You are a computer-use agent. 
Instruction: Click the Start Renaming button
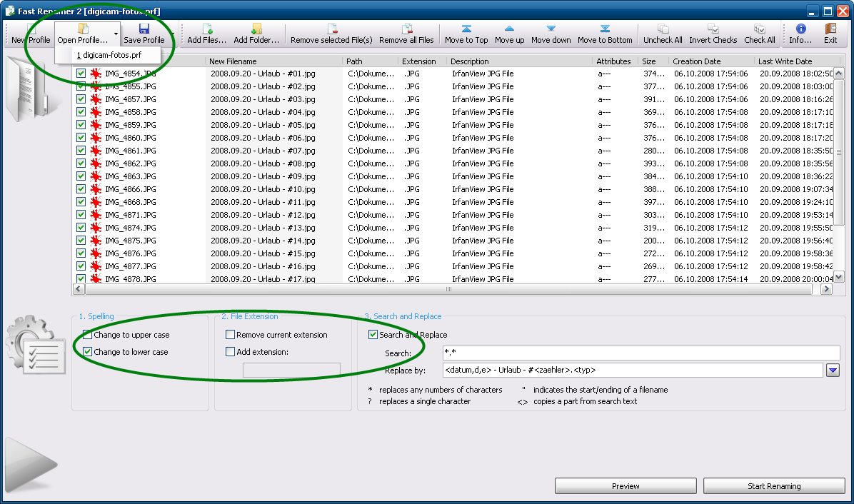pos(774,486)
